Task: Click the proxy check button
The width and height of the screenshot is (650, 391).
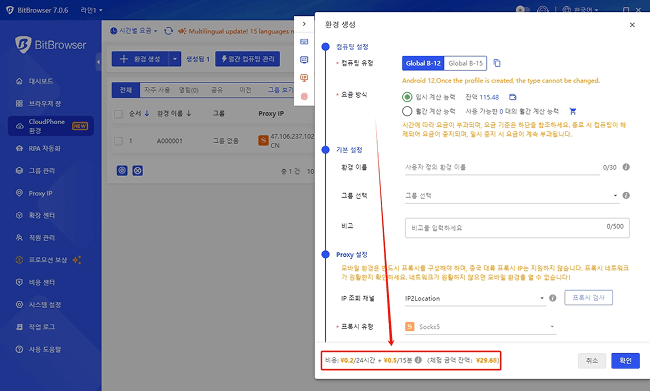Action: coord(588,298)
